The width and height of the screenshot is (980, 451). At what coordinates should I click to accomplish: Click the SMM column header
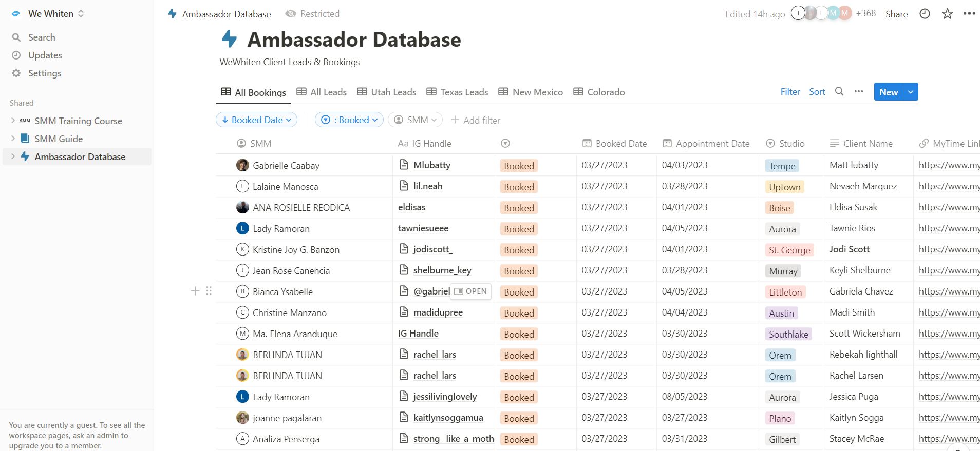(254, 144)
